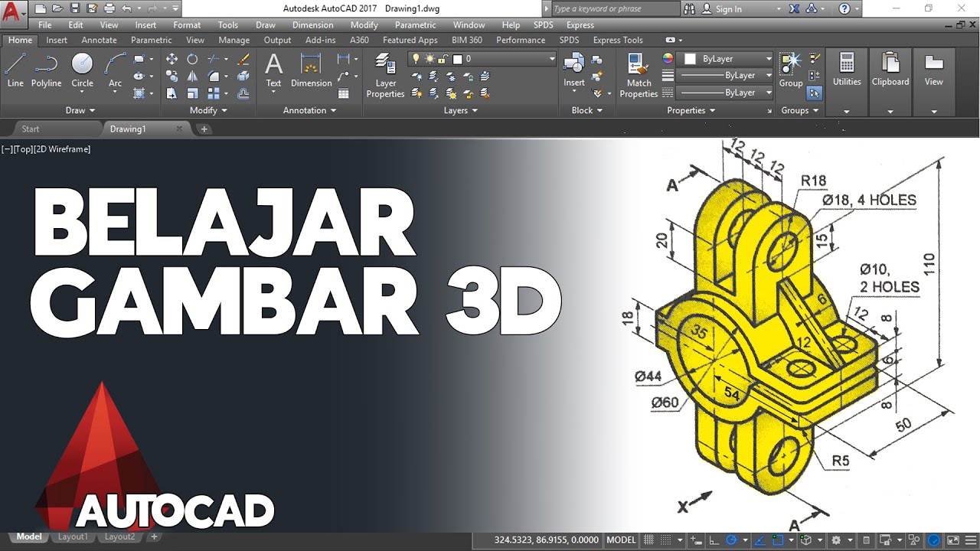The image size is (980, 551).
Task: Add a new drawing tab with plus
Action: click(204, 129)
